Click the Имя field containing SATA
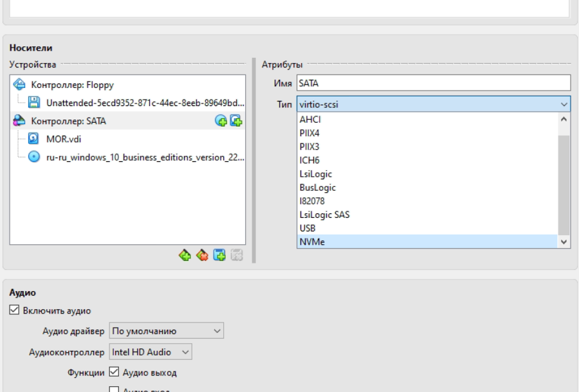 pyautogui.click(x=434, y=83)
